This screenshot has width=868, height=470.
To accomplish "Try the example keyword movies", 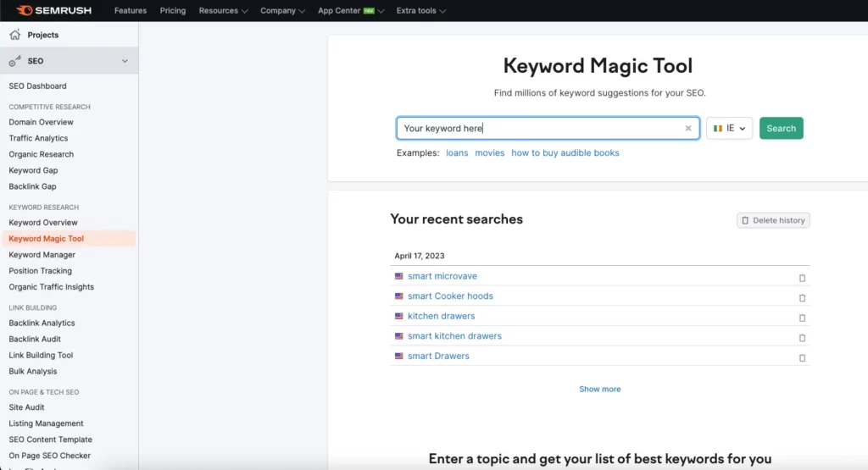I will (489, 152).
